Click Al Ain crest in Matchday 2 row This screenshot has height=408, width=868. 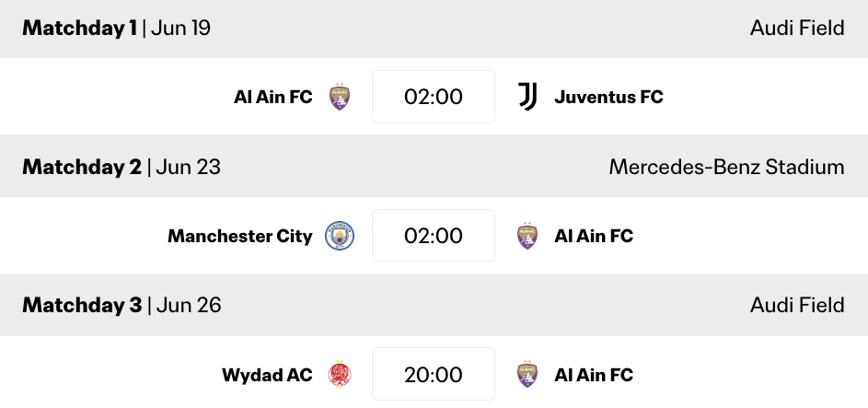[527, 237]
